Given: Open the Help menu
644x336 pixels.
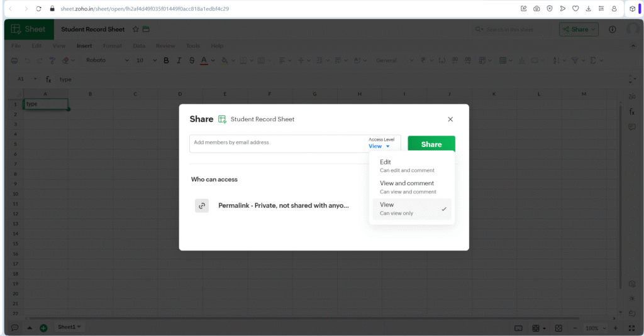Looking at the screenshot, I should pos(217,46).
